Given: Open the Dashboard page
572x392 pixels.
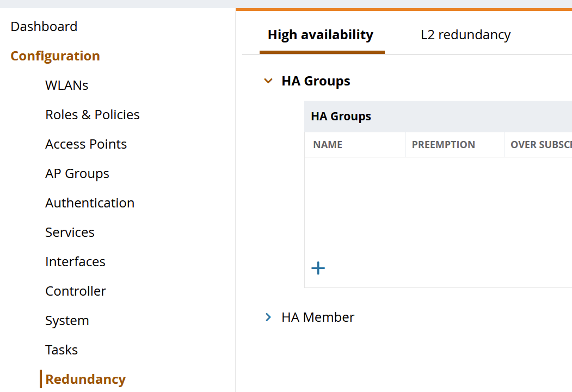Looking at the screenshot, I should 44,26.
